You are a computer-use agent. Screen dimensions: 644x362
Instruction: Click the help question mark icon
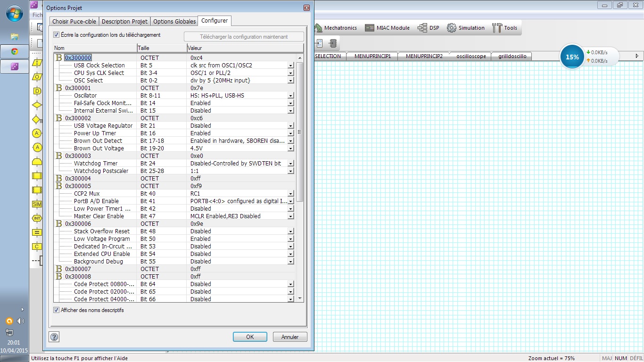54,337
